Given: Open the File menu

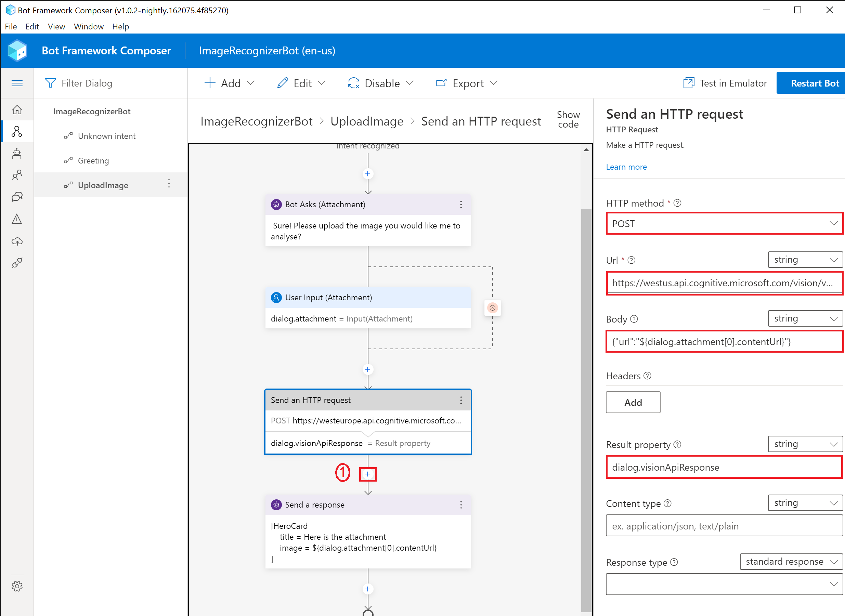Looking at the screenshot, I should point(11,26).
